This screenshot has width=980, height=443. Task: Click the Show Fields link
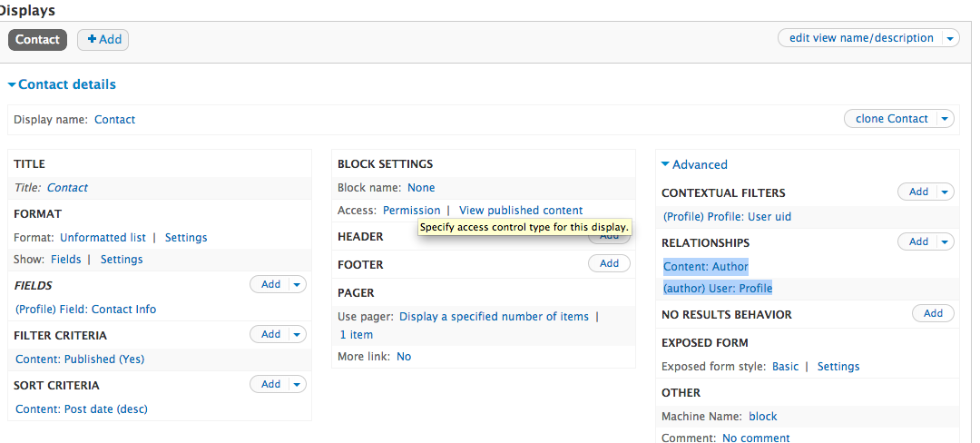tap(65, 260)
